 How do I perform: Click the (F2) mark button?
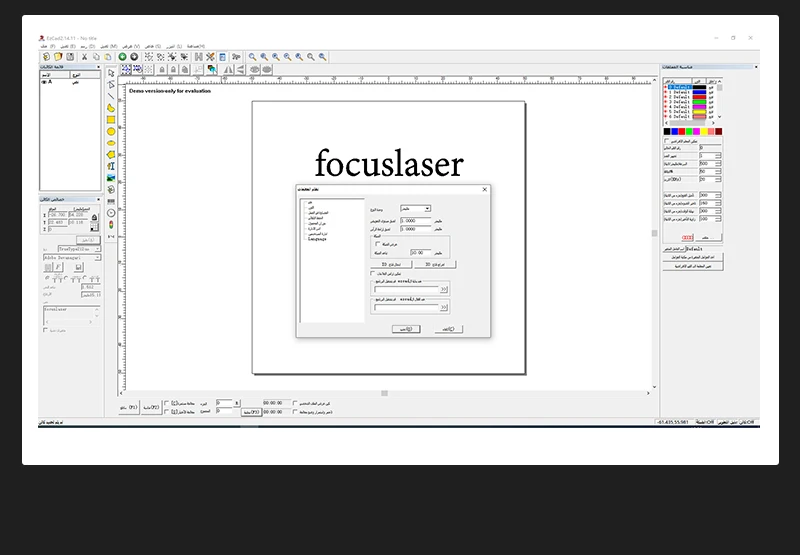coord(152,408)
